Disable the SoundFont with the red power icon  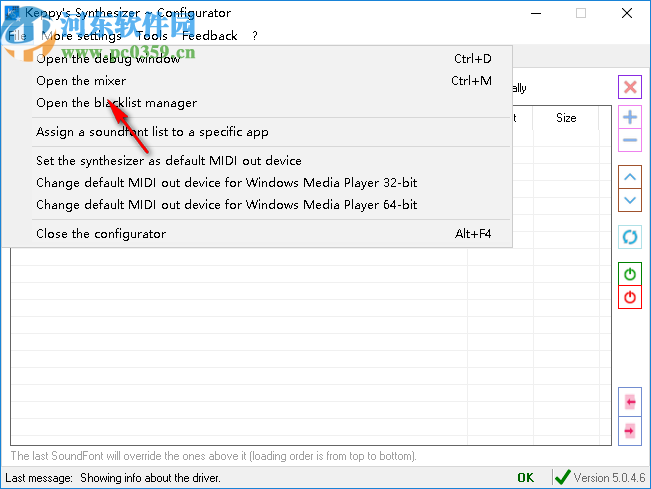[x=630, y=297]
